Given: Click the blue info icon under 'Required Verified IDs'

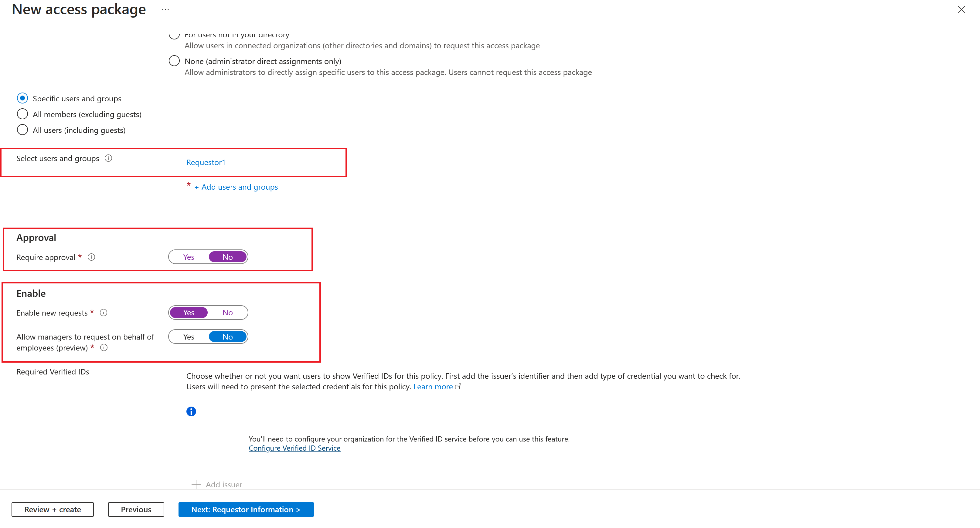Looking at the screenshot, I should [191, 411].
